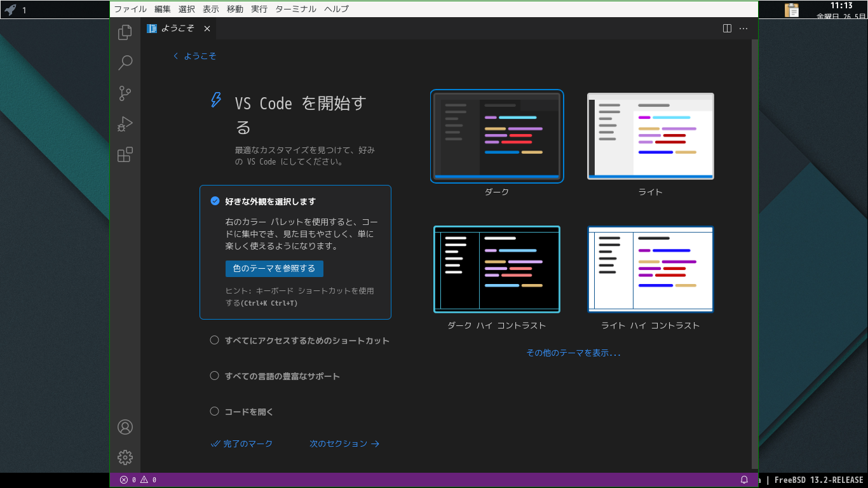Image resolution: width=868 pixels, height=488 pixels.
Task: Open the Search view icon
Action: 125,62
